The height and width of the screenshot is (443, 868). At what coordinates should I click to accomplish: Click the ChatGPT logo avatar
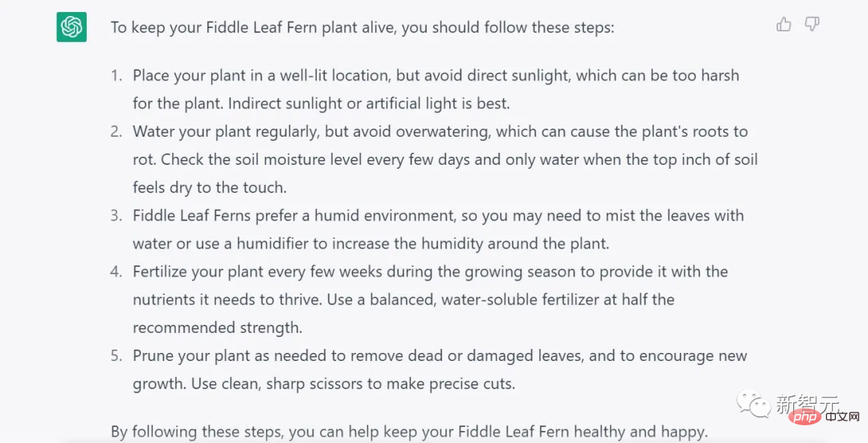[x=72, y=27]
